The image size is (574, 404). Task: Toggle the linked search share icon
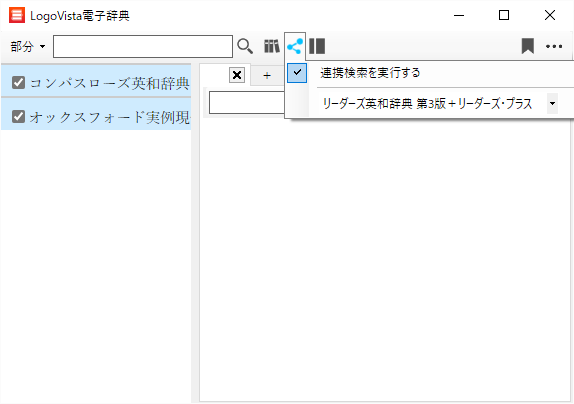pos(295,46)
